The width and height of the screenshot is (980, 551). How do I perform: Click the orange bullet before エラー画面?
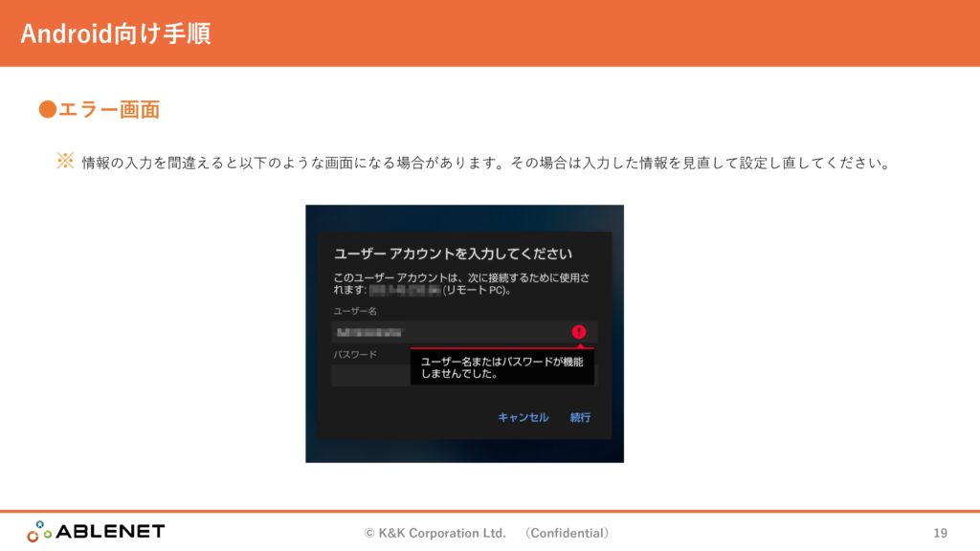click(47, 110)
